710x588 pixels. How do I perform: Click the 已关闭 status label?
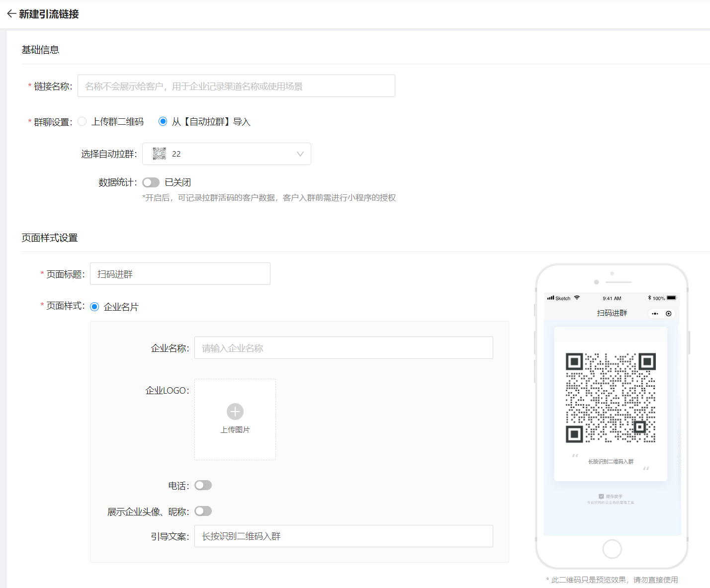[178, 182]
